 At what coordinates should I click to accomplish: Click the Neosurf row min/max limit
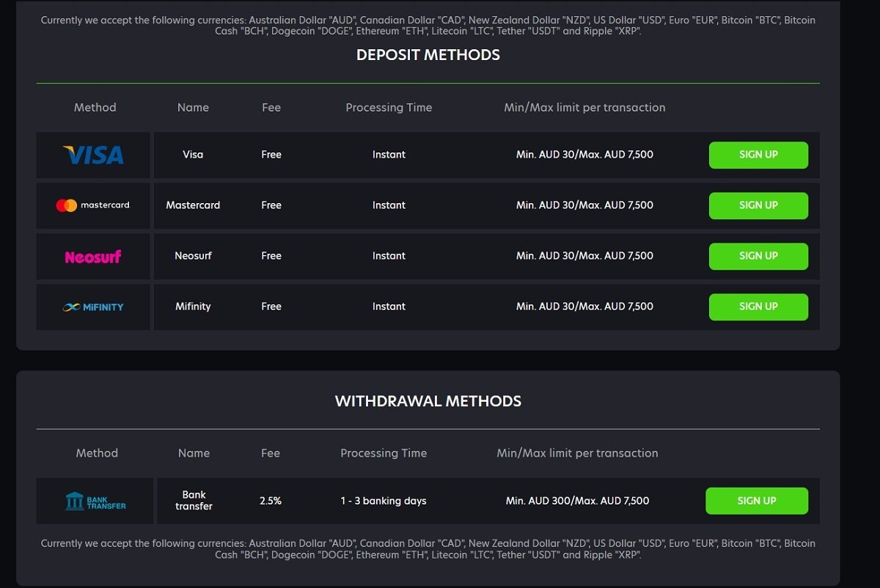tap(584, 256)
